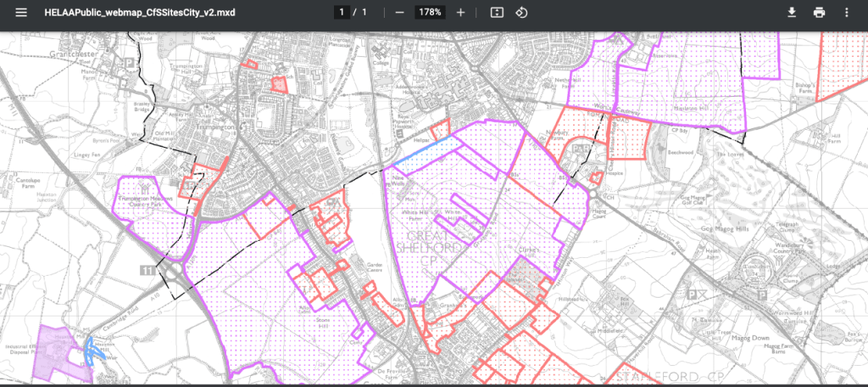Image resolution: width=868 pixels, height=387 pixels.
Task: Click the fit to page icon
Action: [497, 13]
